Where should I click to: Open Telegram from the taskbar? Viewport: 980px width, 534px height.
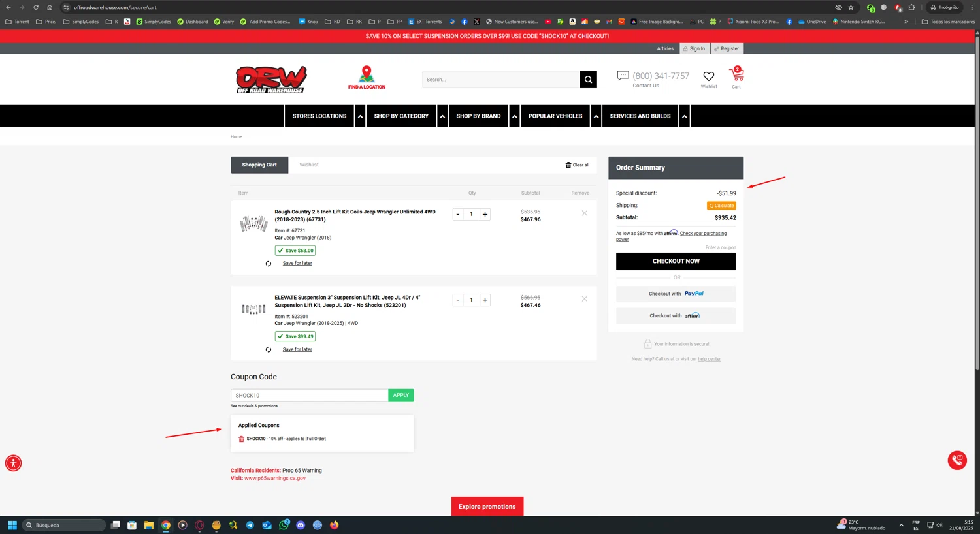tap(250, 525)
